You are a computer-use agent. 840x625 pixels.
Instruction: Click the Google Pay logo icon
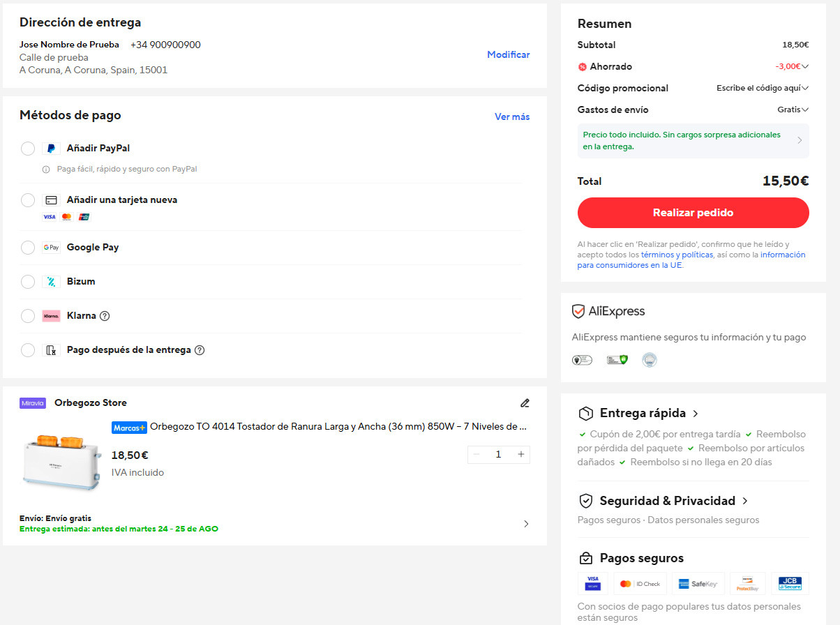point(51,248)
